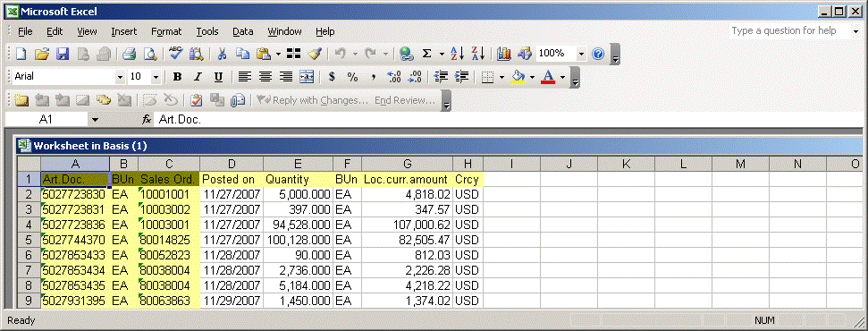Viewport: 868px width, 331px height.
Task: Apply AutoSum to the selection
Action: (426, 54)
